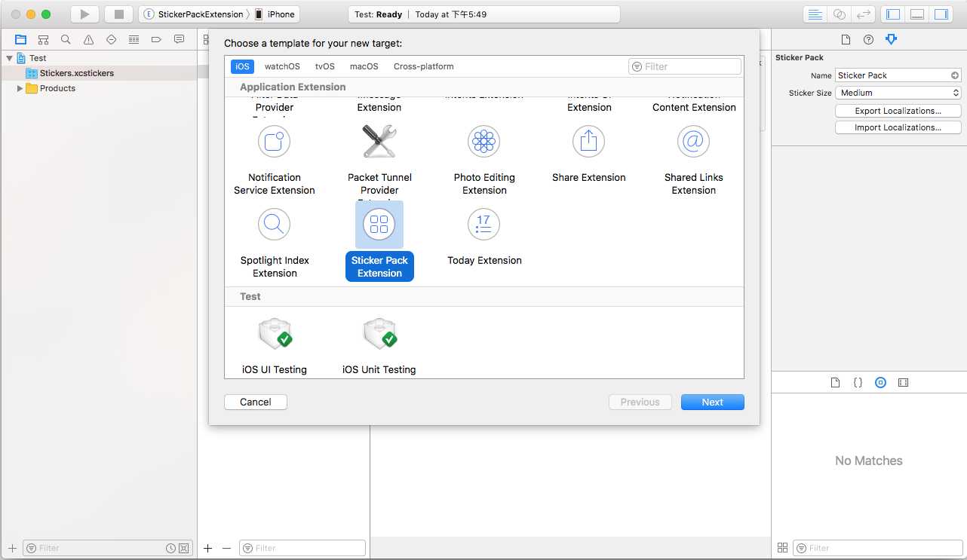Screen dimensions: 967x560
Task: Open the Sticker Size dropdown
Action: click(898, 93)
